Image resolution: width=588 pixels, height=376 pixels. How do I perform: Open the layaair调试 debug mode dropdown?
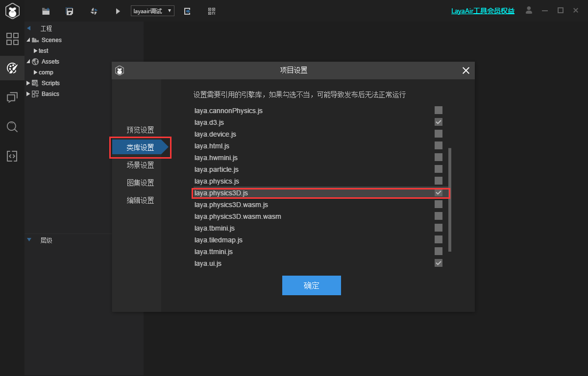coord(152,10)
